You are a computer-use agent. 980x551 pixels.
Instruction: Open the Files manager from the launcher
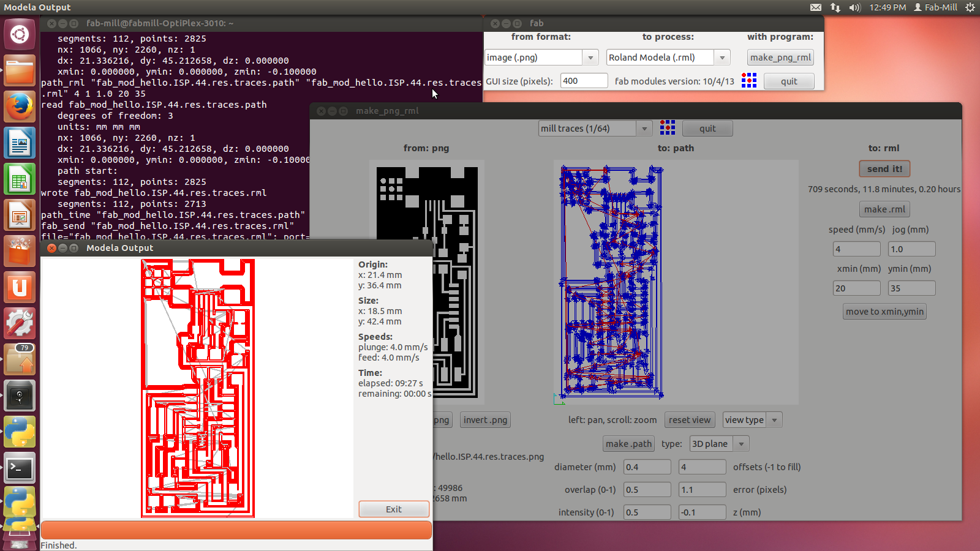coord(20,70)
